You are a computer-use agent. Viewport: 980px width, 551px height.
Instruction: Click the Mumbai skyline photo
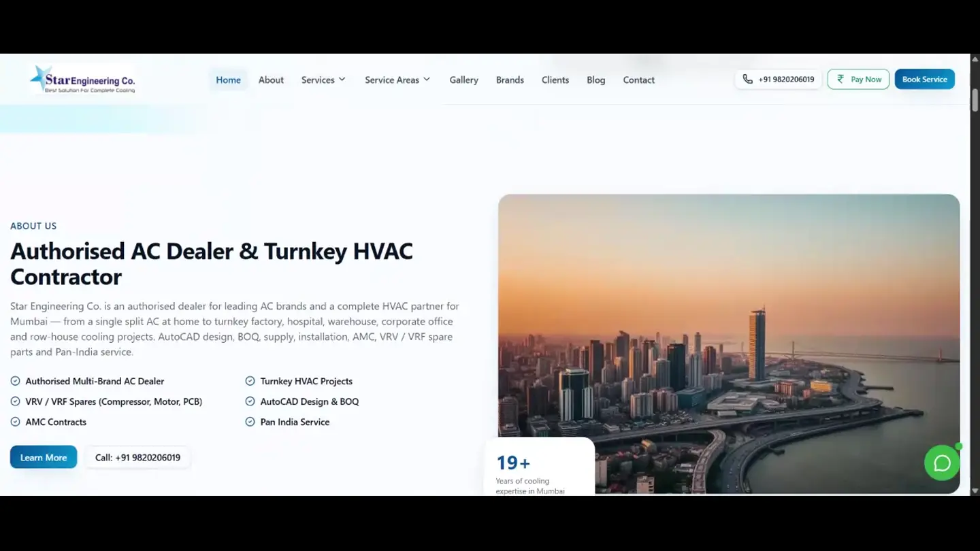click(x=729, y=344)
